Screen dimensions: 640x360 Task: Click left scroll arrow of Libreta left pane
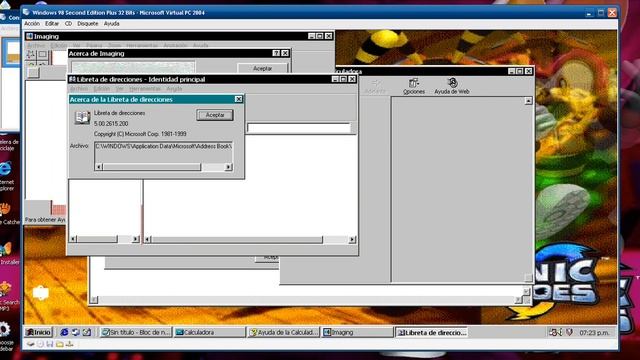pyautogui.click(x=73, y=239)
